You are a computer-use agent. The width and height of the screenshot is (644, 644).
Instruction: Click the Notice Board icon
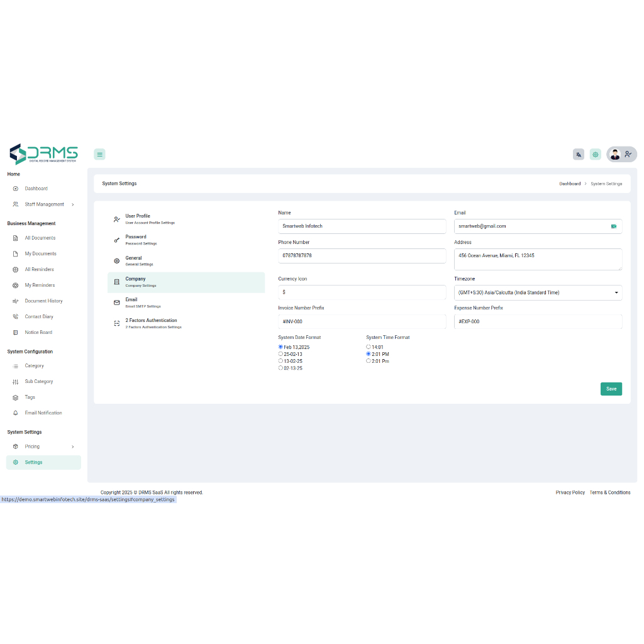(16, 332)
